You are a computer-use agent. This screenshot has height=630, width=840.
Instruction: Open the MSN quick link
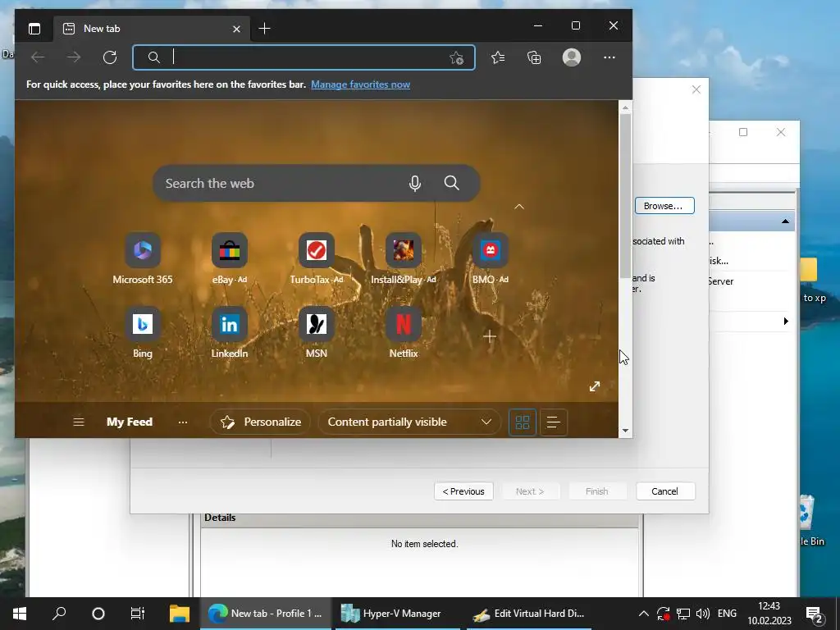pyautogui.click(x=316, y=332)
